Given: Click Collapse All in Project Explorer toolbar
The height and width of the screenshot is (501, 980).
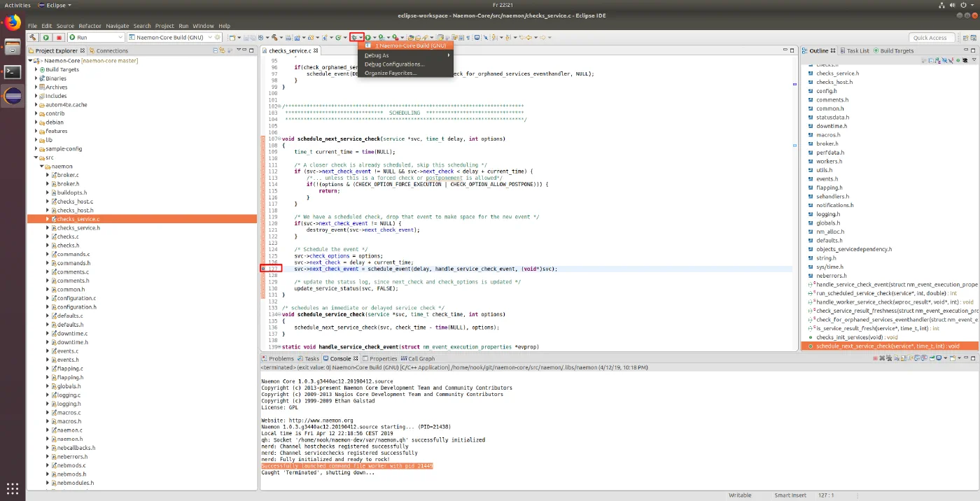Looking at the screenshot, I should pos(215,50).
